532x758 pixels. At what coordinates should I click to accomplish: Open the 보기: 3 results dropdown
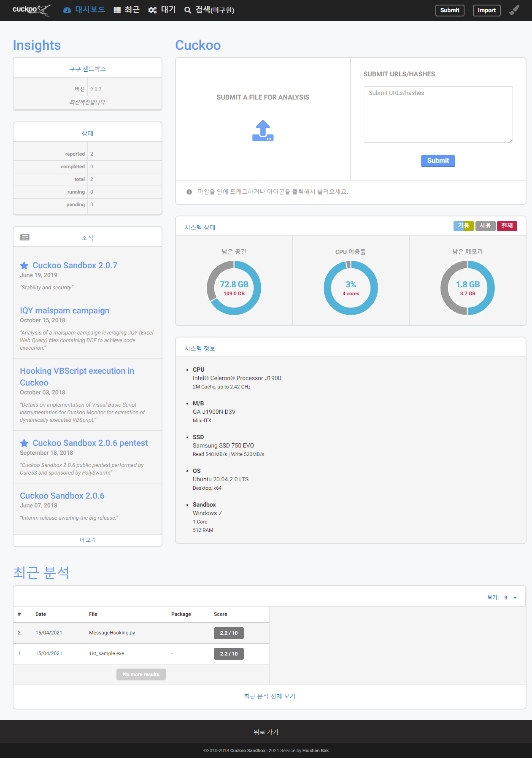[x=502, y=597]
